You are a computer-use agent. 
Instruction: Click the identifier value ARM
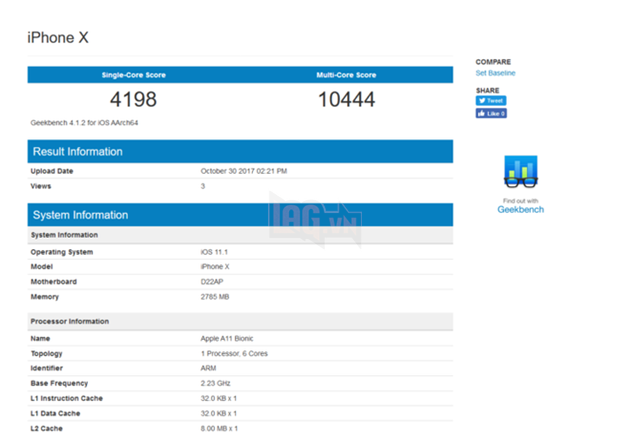coord(209,368)
